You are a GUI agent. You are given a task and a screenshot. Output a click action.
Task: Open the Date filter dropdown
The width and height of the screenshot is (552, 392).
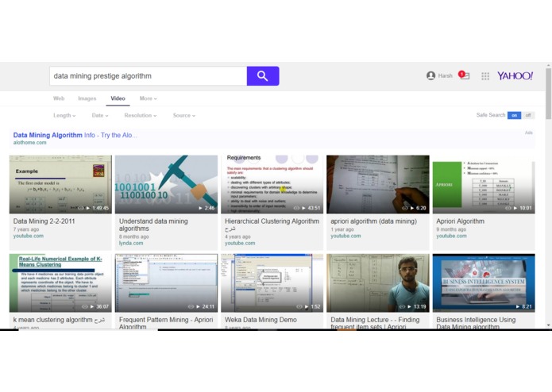100,115
